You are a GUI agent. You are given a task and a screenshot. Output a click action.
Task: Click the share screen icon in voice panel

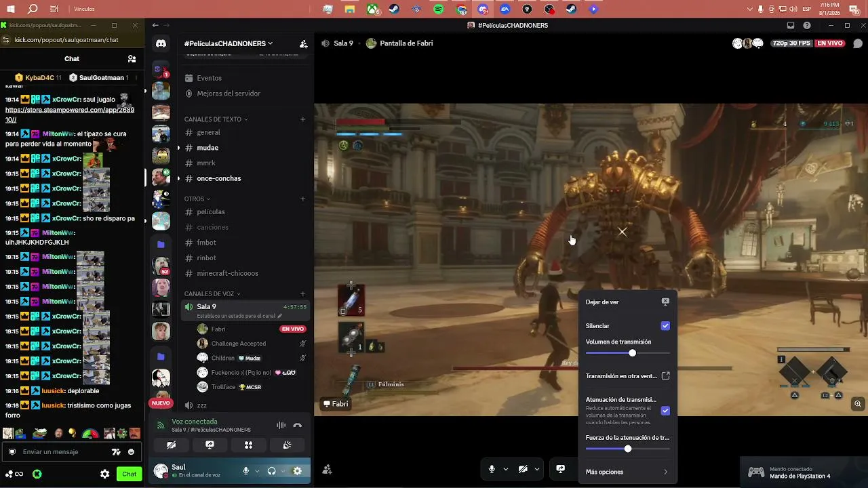click(x=210, y=445)
